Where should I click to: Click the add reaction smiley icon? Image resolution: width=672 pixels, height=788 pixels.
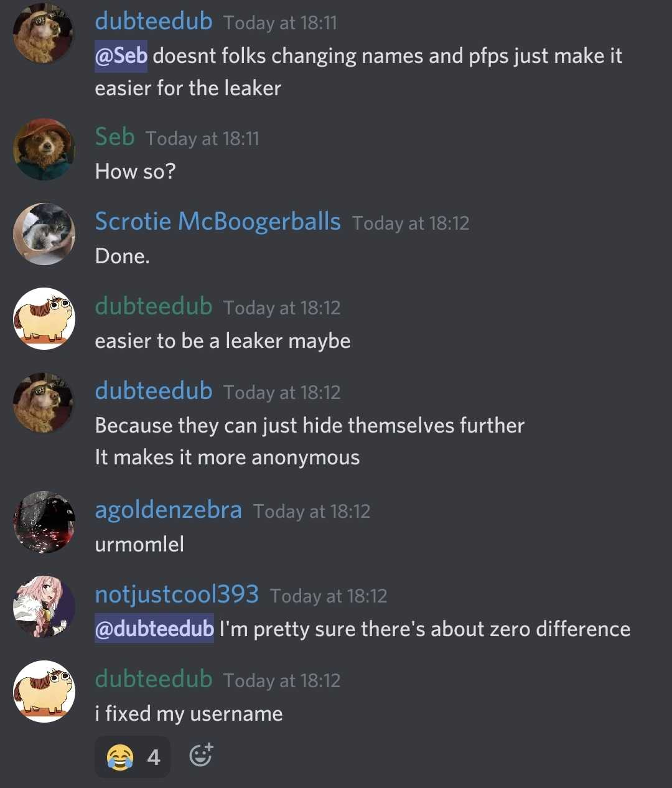pos(200,755)
